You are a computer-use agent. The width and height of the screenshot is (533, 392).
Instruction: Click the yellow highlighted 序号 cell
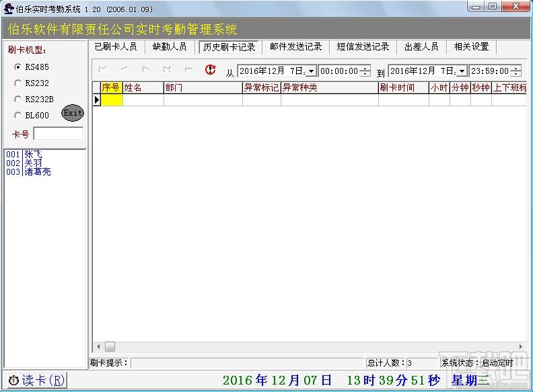pyautogui.click(x=112, y=100)
